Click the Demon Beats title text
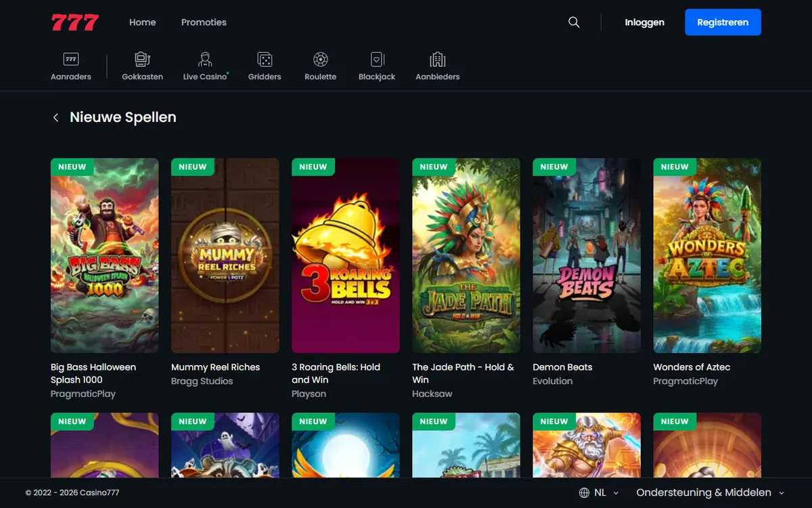 (562, 367)
